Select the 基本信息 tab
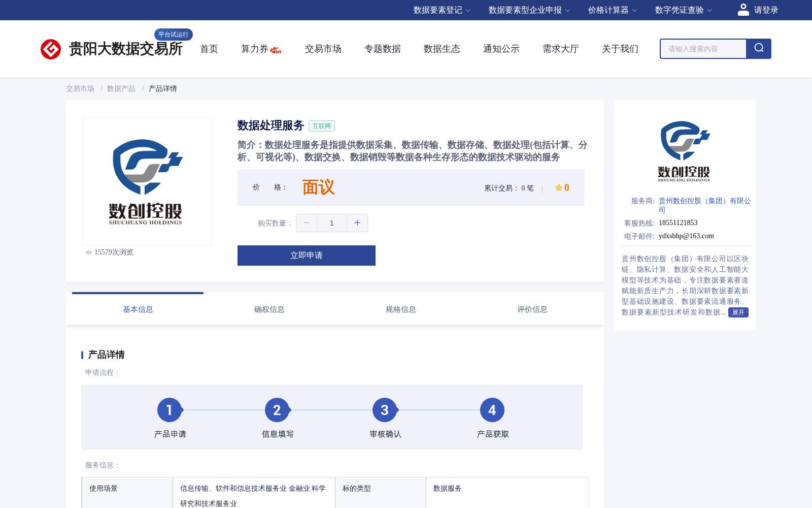Image resolution: width=812 pixels, height=508 pixels. click(138, 309)
